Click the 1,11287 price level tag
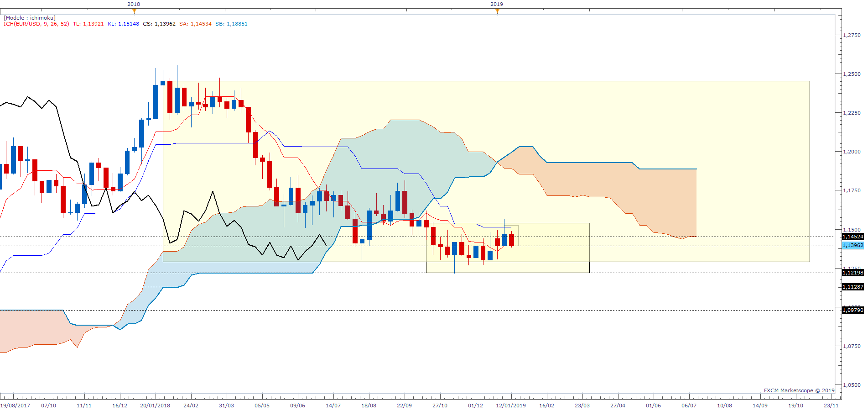The width and height of the screenshot is (868, 411). click(852, 287)
